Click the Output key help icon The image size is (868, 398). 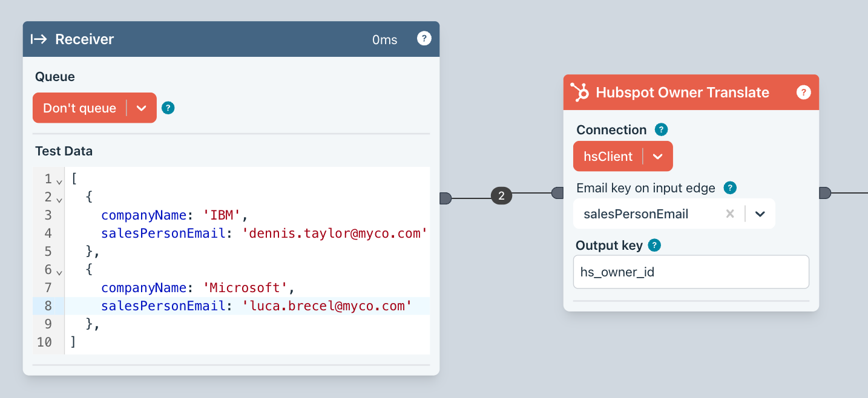(654, 245)
